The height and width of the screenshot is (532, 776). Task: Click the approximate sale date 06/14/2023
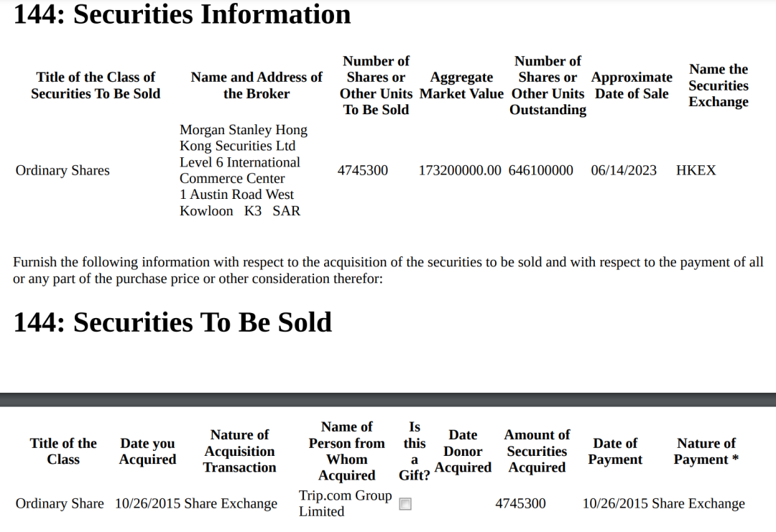tap(624, 170)
